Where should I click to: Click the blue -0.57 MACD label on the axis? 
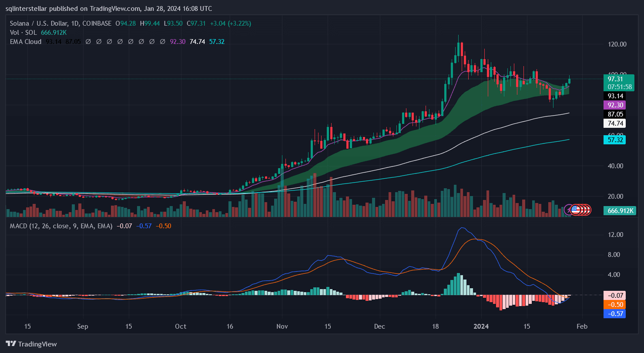pyautogui.click(x=614, y=314)
